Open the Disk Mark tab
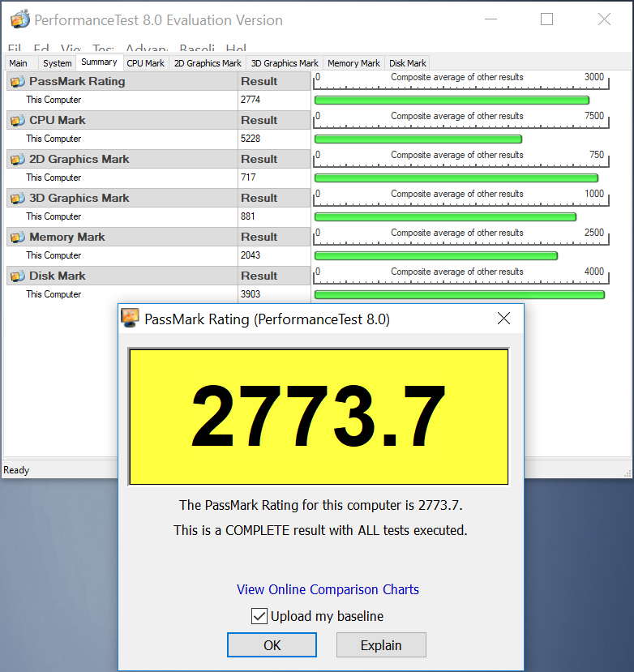Viewport: 634px width, 672px height. (407, 63)
